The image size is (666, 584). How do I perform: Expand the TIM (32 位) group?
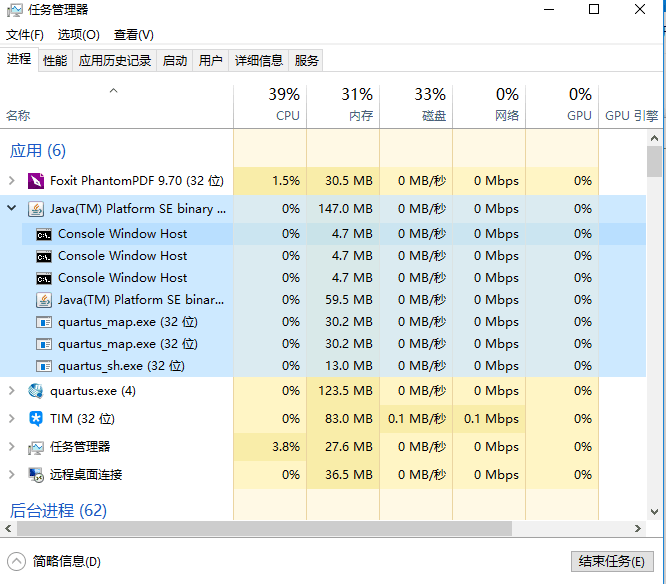point(12,419)
